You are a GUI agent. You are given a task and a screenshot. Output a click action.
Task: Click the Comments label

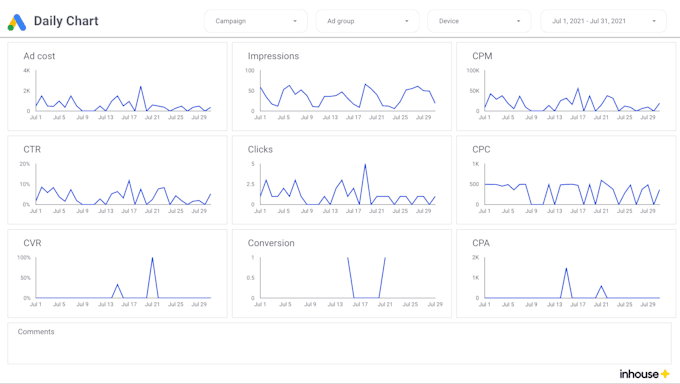click(36, 331)
